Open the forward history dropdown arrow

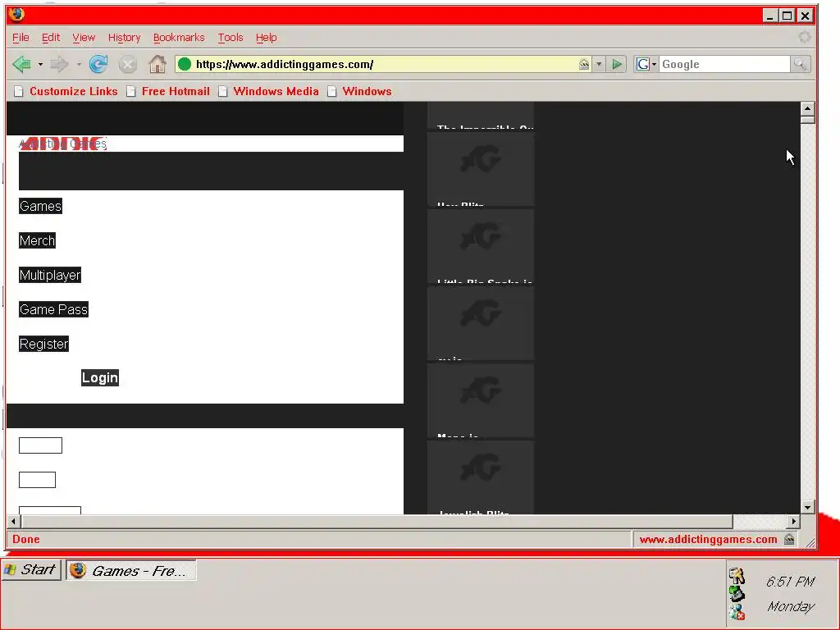tap(79, 64)
